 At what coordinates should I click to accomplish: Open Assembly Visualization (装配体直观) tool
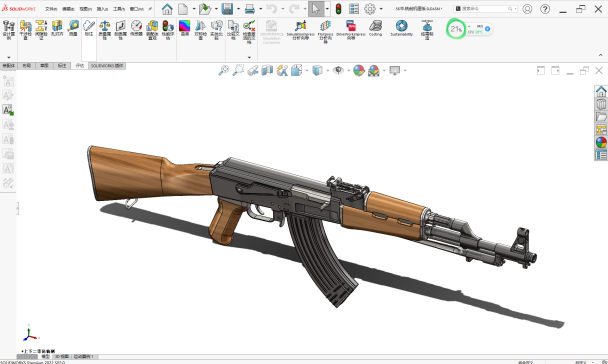152,29
